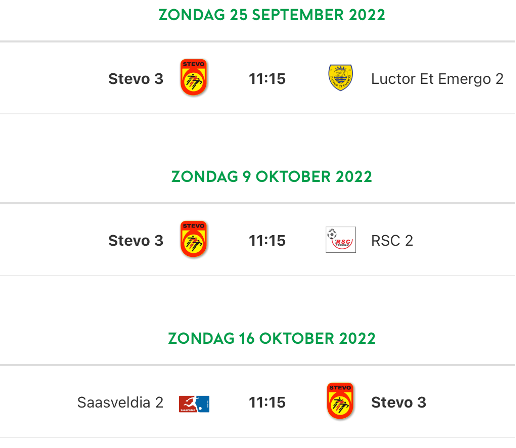The width and height of the screenshot is (516, 448).
Task: Click the Zondag 16 Oktober 2022 heading
Action: 272,339
